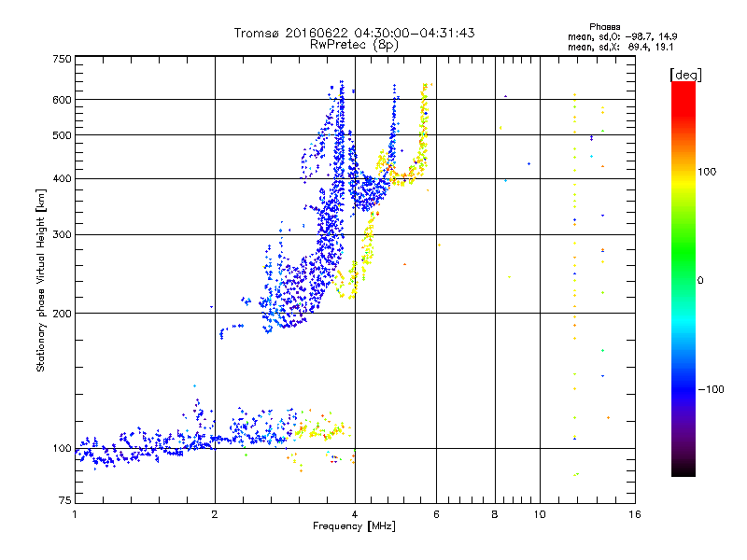The height and width of the screenshot is (560, 747).
Task: Click the x-axis tick label "4"
Action: [x=355, y=514]
